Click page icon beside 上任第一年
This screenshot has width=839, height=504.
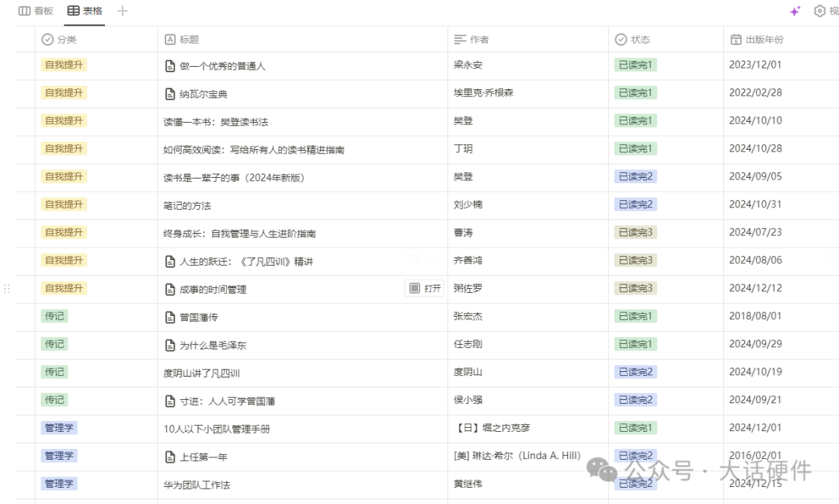pos(170,457)
